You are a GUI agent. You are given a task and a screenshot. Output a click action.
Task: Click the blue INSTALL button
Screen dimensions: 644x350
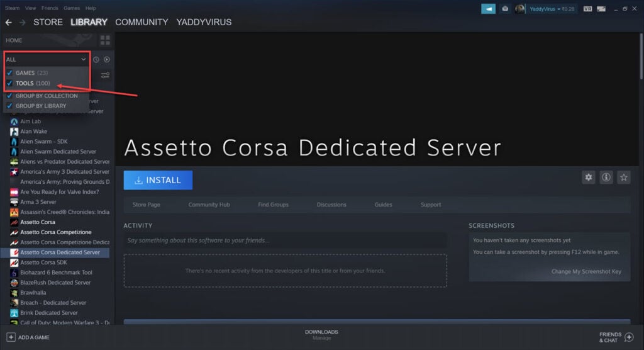(158, 180)
